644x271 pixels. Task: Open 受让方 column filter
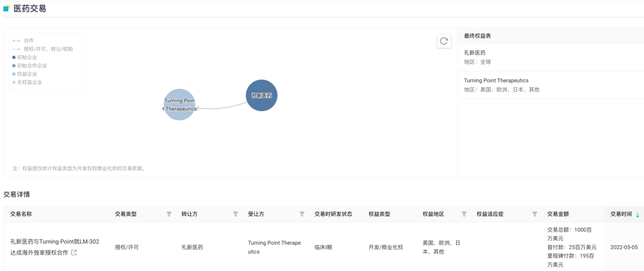pyautogui.click(x=302, y=214)
